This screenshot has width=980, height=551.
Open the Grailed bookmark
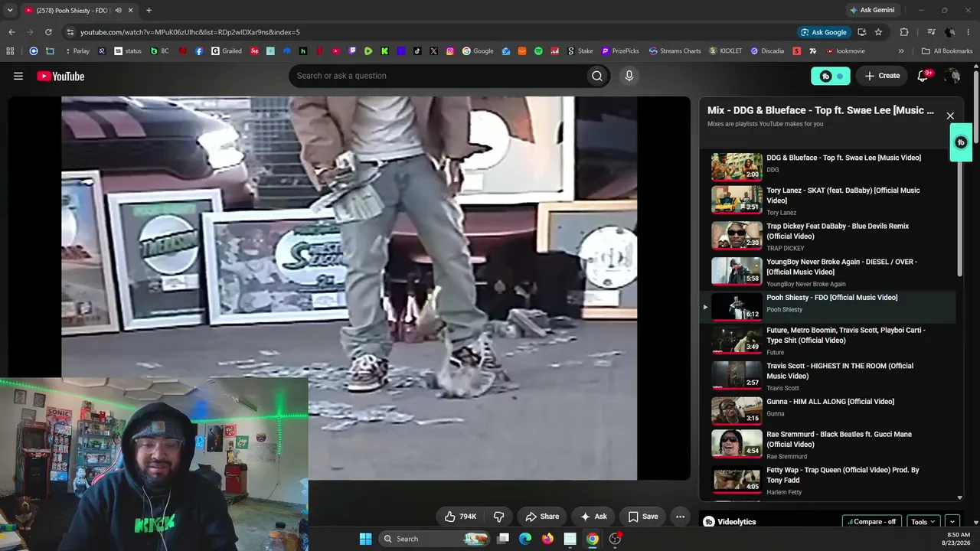pyautogui.click(x=227, y=51)
